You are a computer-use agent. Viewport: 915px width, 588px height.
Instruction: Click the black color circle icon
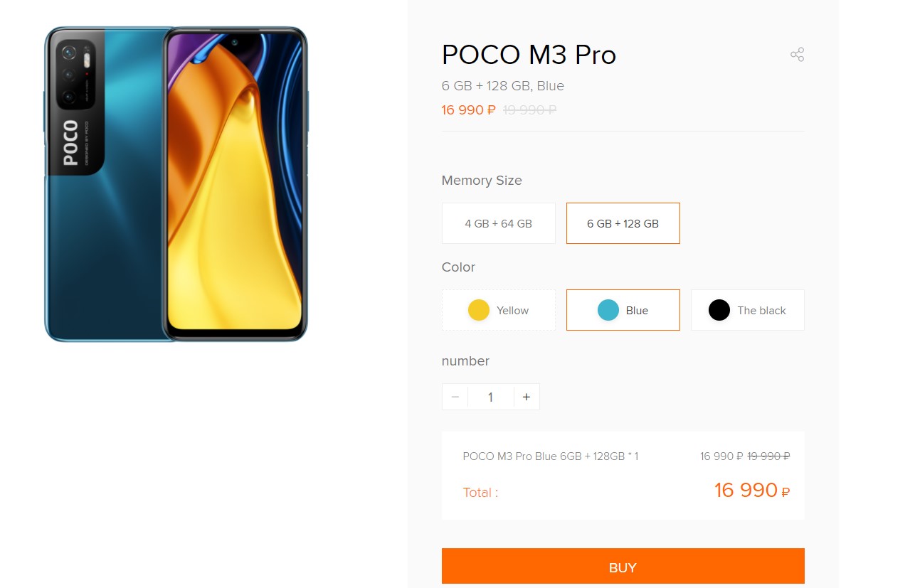(719, 310)
